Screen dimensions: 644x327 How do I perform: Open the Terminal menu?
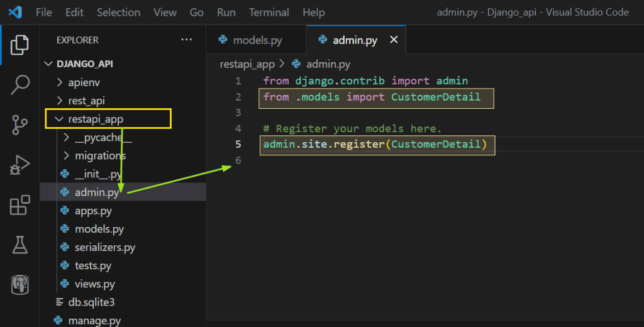[x=269, y=13]
